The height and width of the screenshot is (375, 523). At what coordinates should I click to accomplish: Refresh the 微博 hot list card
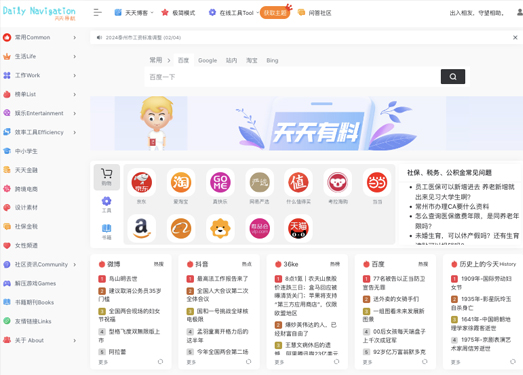coord(160,362)
